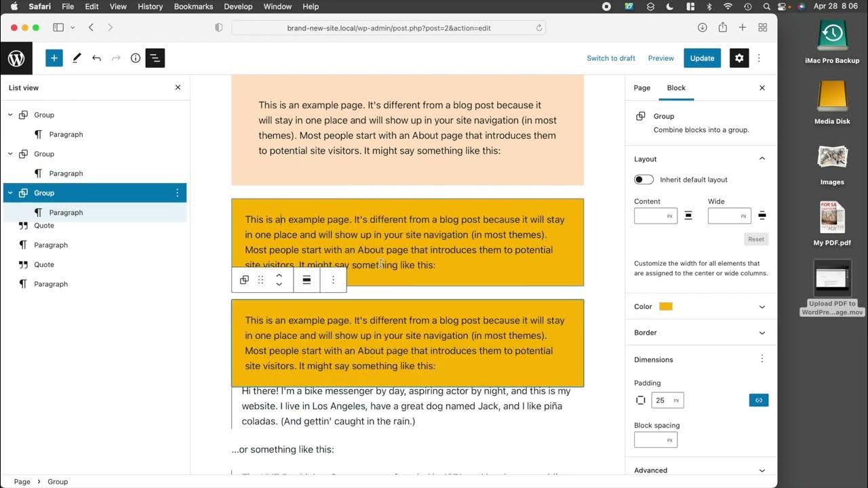Click the Block spacing input field
Screen dimensions: 868x488
655,441
